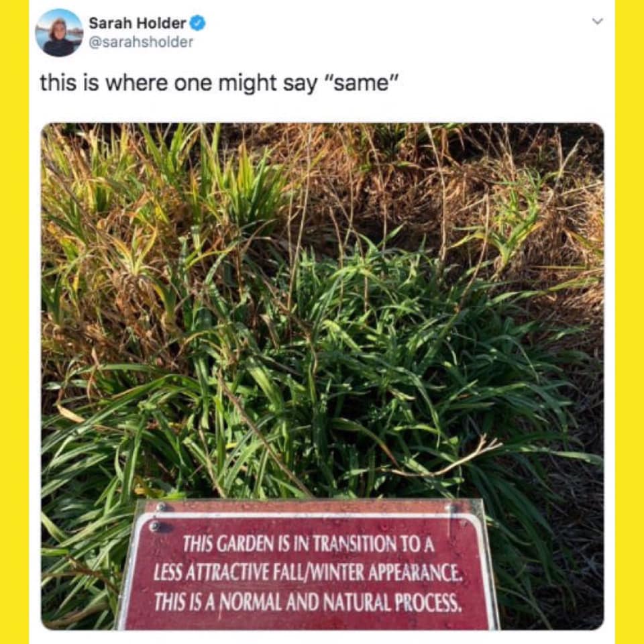Click the yellow border right of the tweet

click(x=629, y=322)
